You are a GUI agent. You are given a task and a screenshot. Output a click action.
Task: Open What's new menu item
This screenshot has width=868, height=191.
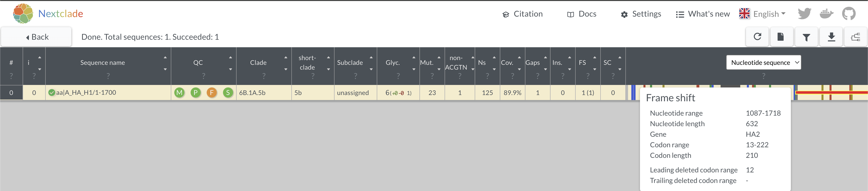(x=703, y=14)
